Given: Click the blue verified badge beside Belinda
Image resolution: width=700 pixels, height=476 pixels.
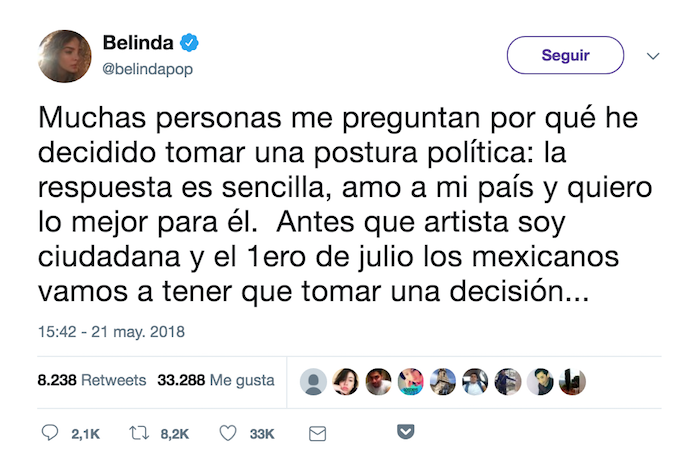Looking at the screenshot, I should 189,43.
